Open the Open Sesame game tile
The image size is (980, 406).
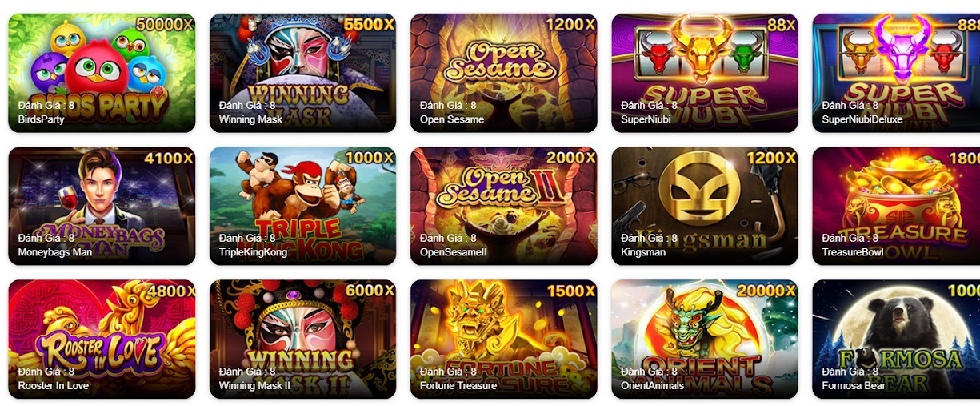[x=503, y=73]
